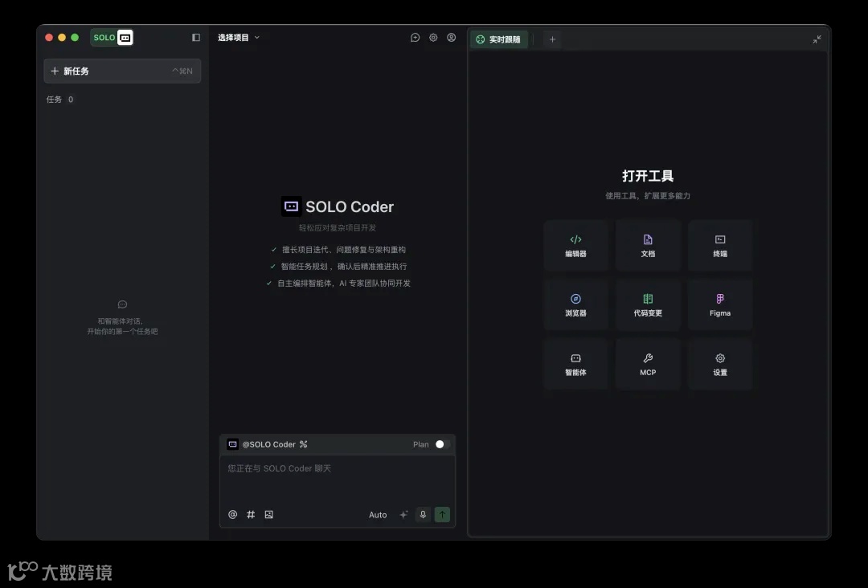Collapse the tool panel with arrows icon
The height and width of the screenshot is (588, 868).
click(817, 39)
